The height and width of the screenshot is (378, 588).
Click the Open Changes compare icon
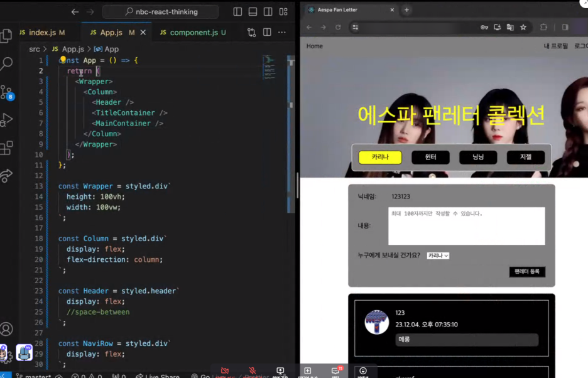[252, 33]
